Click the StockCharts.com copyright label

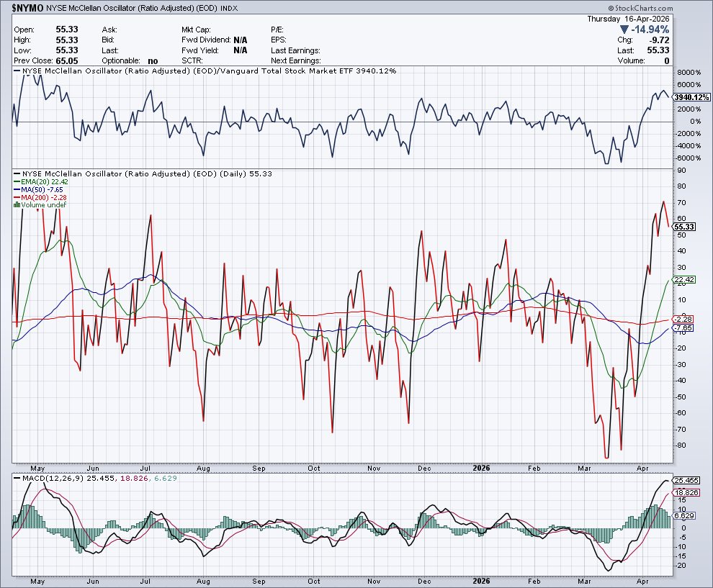coord(640,8)
